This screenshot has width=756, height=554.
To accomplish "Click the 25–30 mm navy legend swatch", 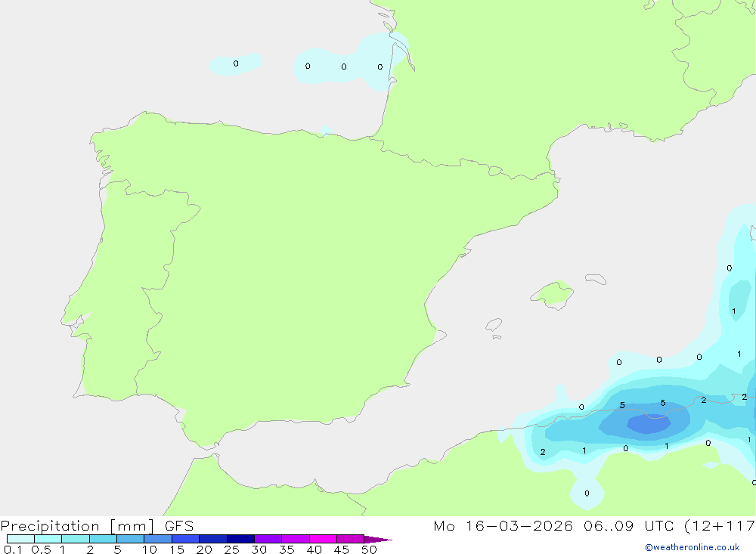I will coord(240,539).
